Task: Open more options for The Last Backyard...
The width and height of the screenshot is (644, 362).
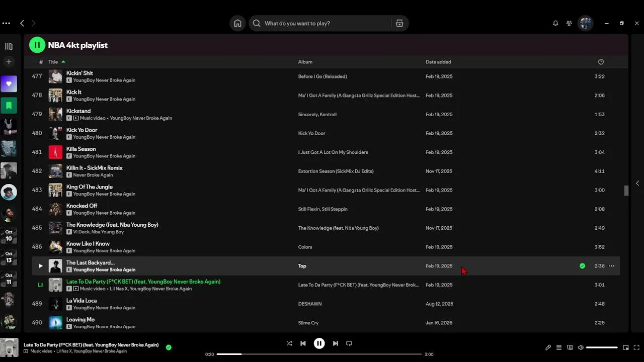Action: point(611,266)
